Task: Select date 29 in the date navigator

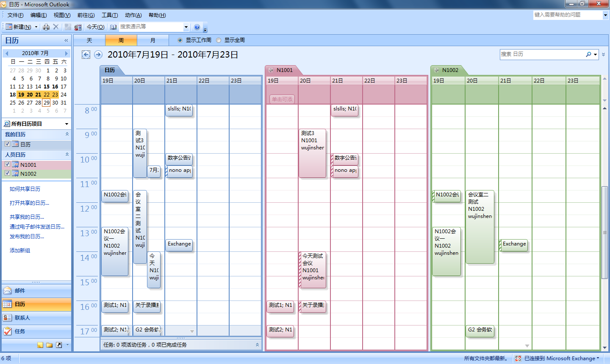Action: coord(47,103)
